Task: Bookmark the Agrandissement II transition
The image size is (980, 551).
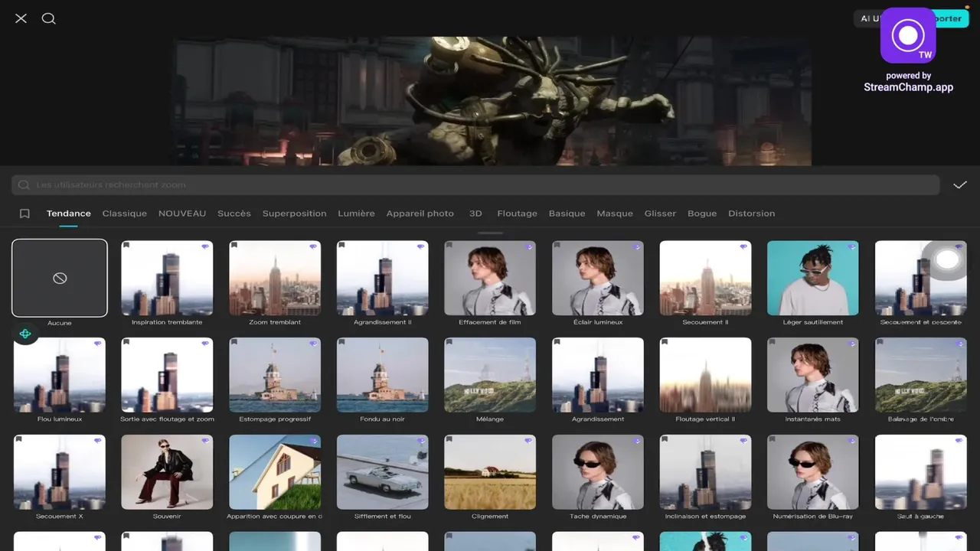Action: click(342, 246)
